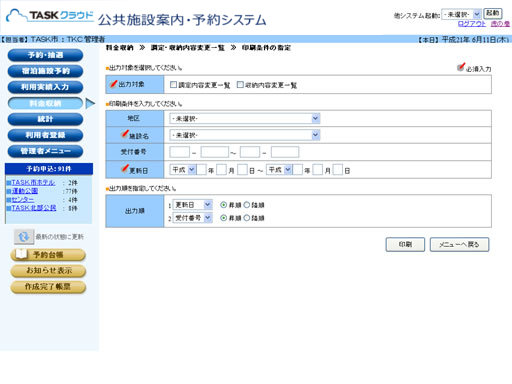Check the 収納内容変更一覧 checkbox
Viewport: 512px width, 384px height.
tap(240, 85)
